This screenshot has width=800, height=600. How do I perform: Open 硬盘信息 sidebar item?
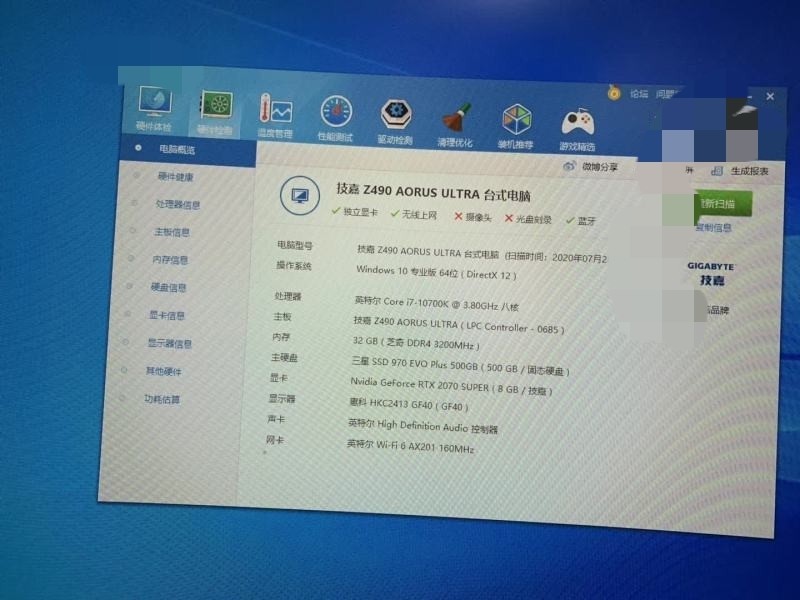click(168, 288)
